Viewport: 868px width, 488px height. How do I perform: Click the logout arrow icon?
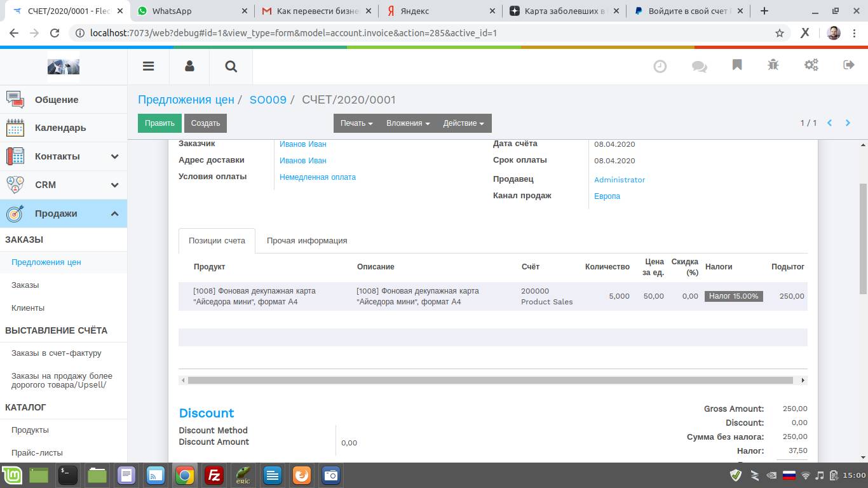coord(848,65)
